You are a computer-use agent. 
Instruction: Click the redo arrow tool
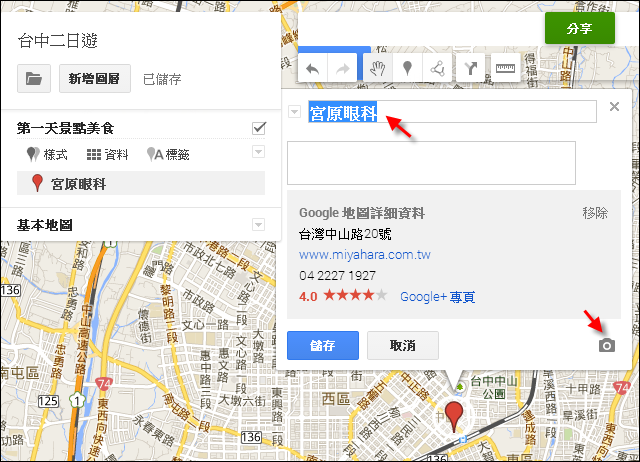pos(342,69)
